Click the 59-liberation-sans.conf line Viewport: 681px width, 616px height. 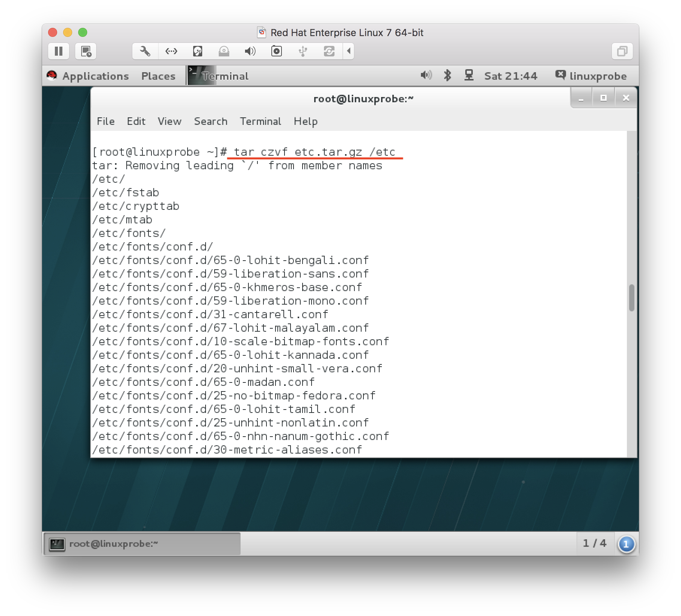click(x=231, y=274)
